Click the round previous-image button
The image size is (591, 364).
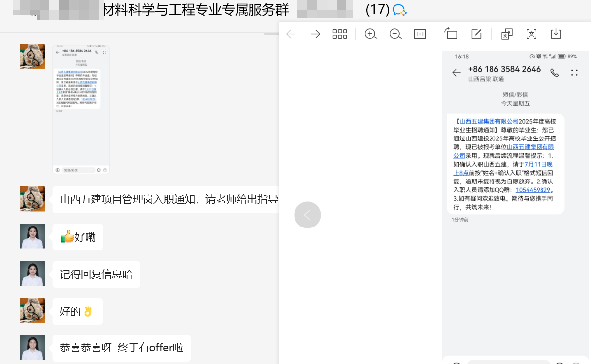pyautogui.click(x=307, y=215)
